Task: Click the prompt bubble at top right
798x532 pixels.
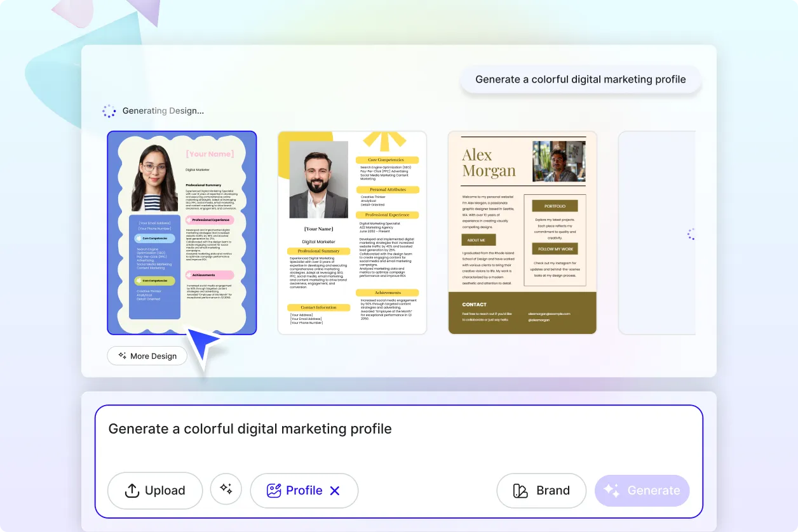Action: point(580,80)
